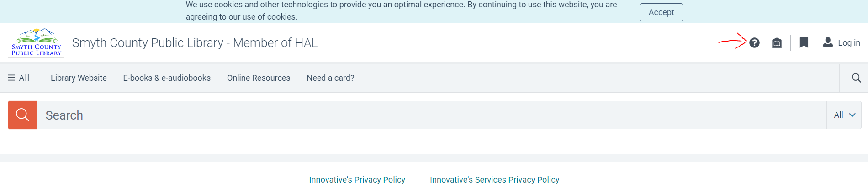Click the Smyth County Public Library logo
868x188 pixels.
[x=37, y=42]
